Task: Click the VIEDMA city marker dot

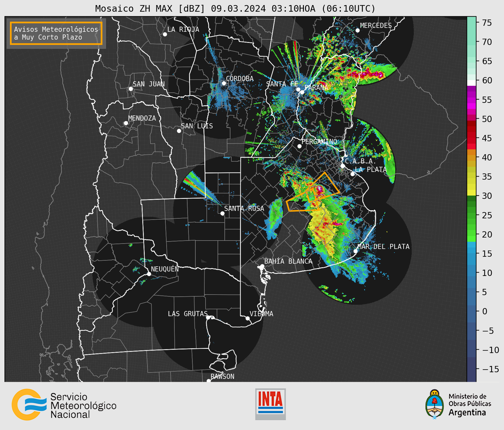Action: click(248, 318)
